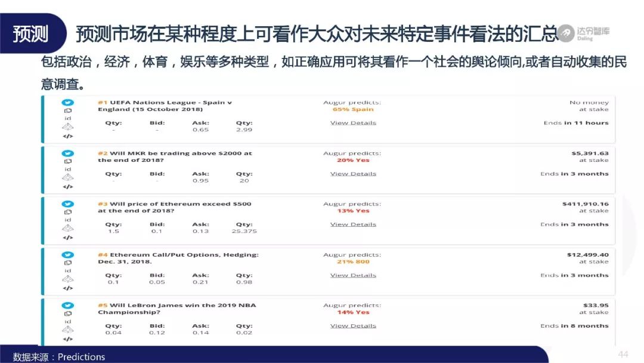Click the '13% Yes' Ethereum prediction
Screen dimensions: 644x363
click(353, 211)
